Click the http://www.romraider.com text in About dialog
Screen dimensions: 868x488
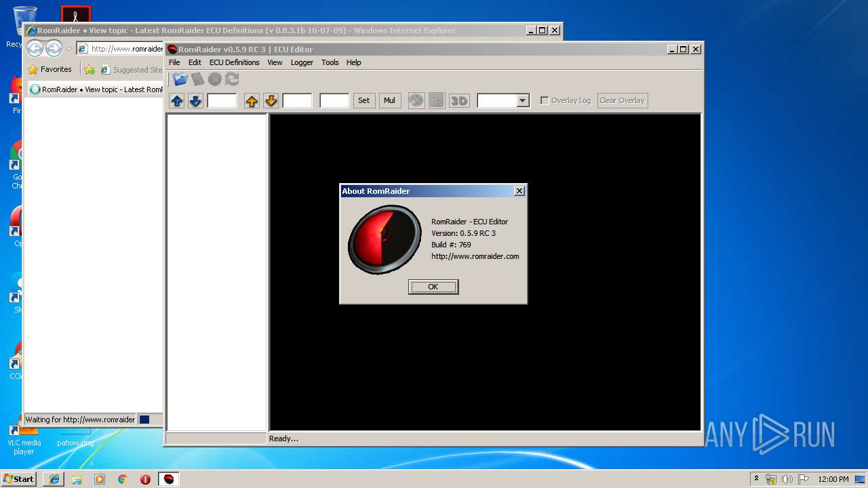475,256
